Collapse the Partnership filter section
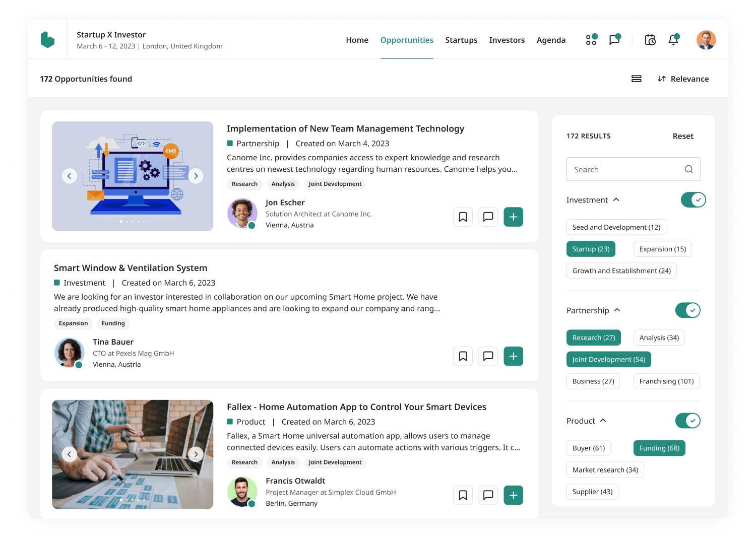Image resolution: width=756 pixels, height=539 pixels. (617, 310)
